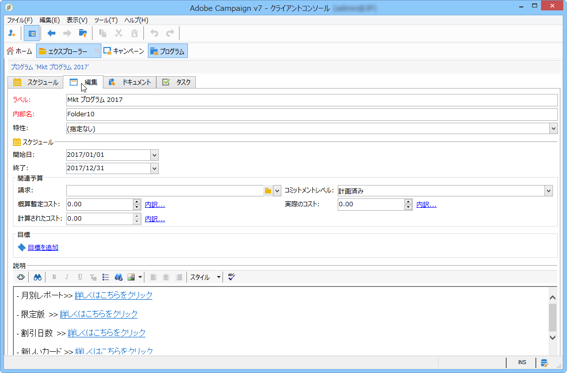Click the copy icon in the toolbar
This screenshot has height=373, width=588.
pos(103,34)
